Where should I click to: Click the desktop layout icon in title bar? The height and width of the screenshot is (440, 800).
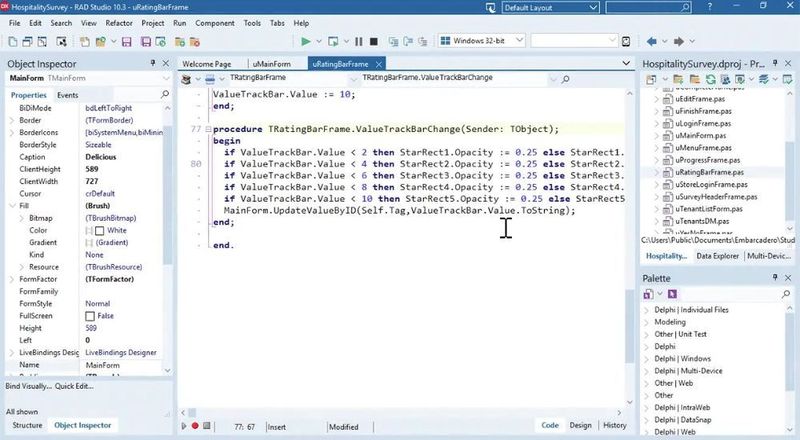(490, 8)
